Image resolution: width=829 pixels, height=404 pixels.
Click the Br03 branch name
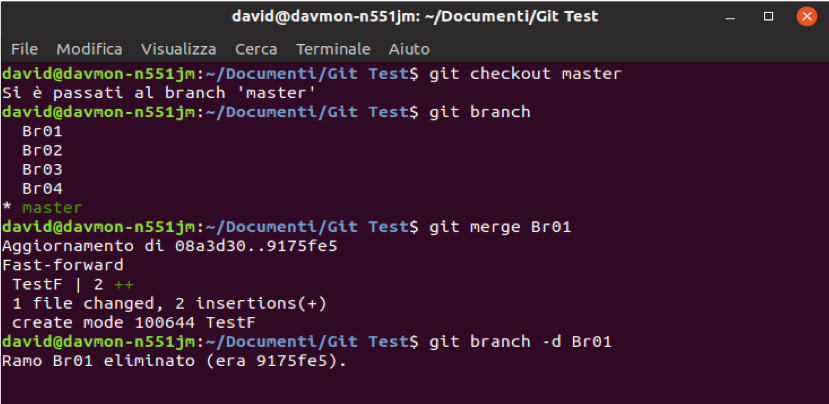tap(42, 169)
